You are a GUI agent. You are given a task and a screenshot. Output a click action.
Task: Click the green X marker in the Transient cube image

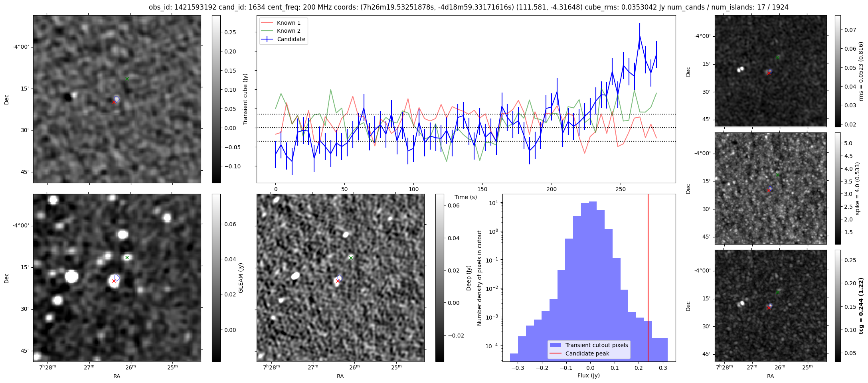[127, 79]
